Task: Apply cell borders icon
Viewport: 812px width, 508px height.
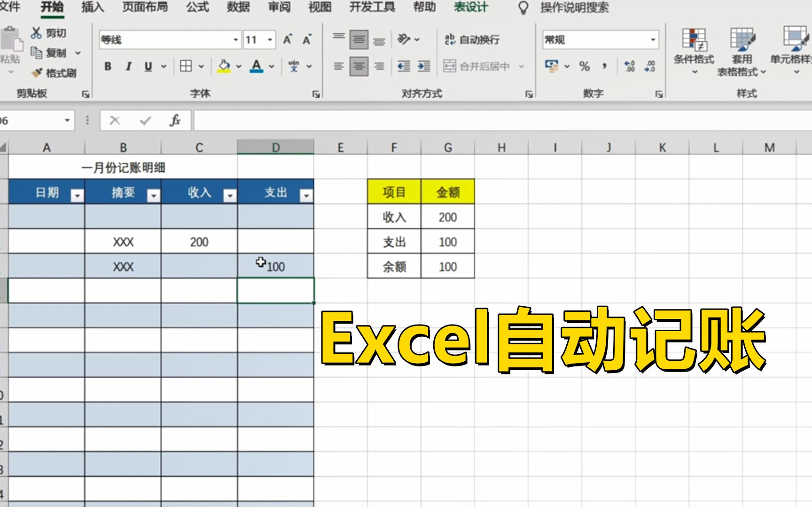Action: [186, 66]
